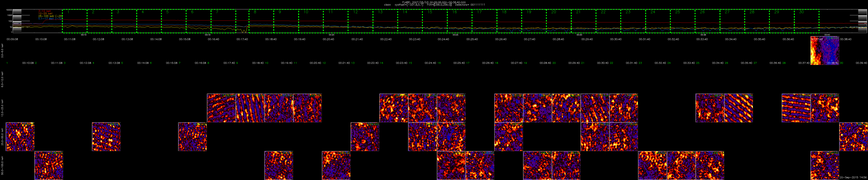Click the 50.0–100.0 keV row label

(x=3, y=165)
